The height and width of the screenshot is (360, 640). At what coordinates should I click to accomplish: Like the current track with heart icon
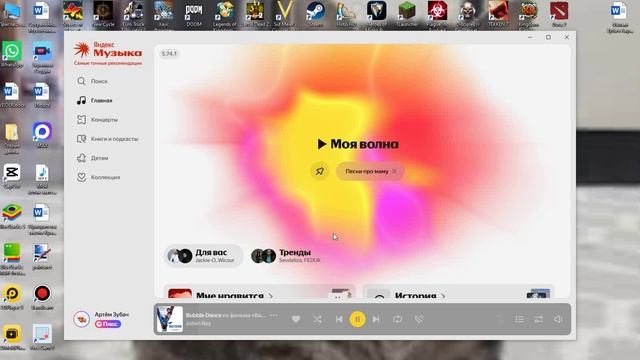296,319
